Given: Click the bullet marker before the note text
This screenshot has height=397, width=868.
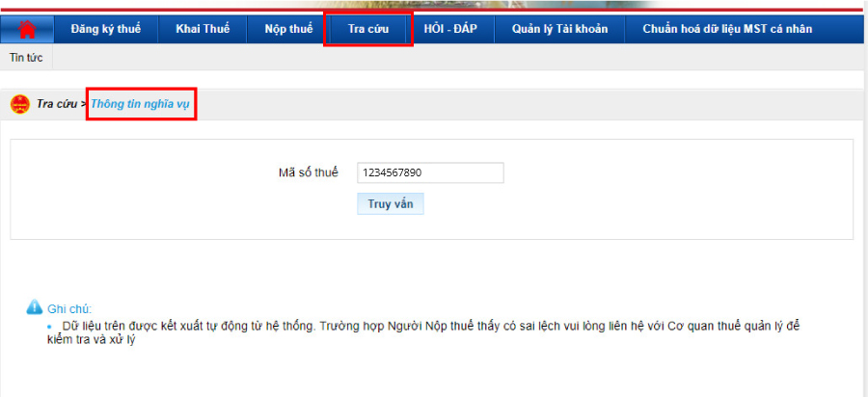Looking at the screenshot, I should 50,327.
